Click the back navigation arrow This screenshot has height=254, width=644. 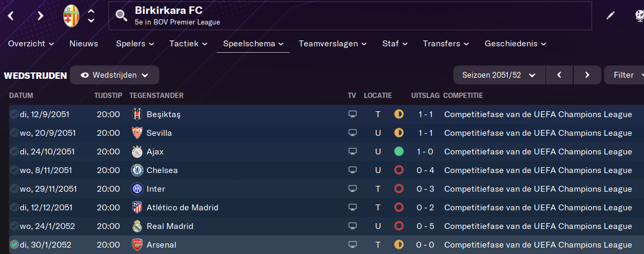(11, 15)
